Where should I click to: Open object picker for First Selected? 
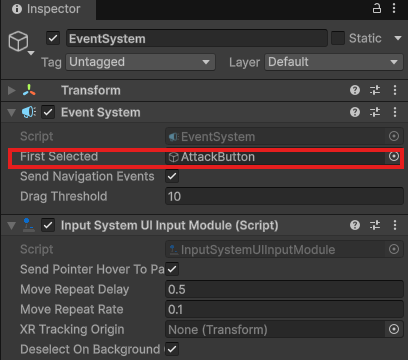click(394, 156)
